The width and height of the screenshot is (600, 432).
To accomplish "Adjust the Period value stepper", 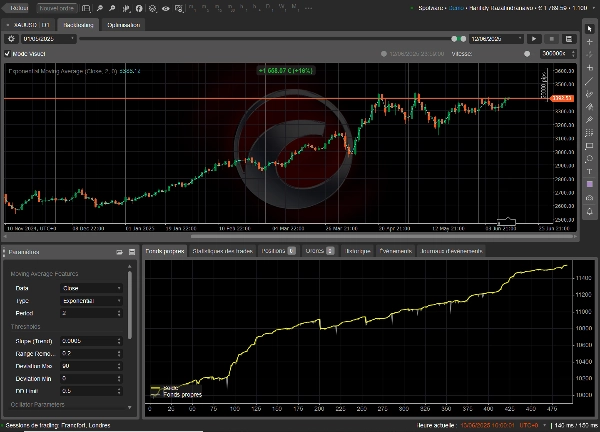I will (x=119, y=313).
